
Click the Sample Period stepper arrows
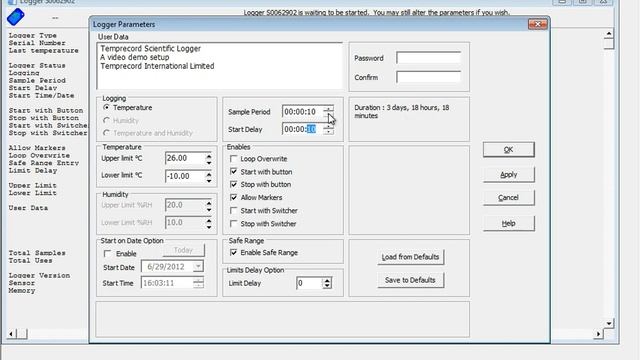328,111
